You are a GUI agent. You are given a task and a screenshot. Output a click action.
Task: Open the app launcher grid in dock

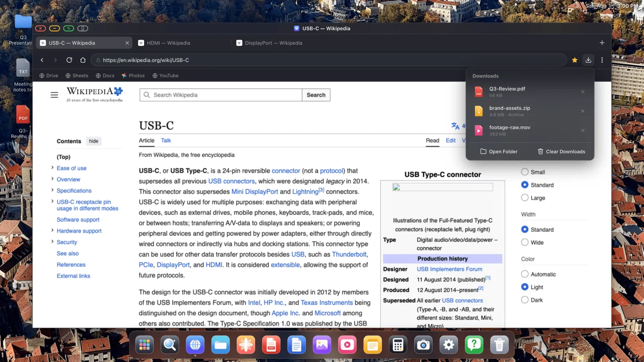tap(144, 345)
